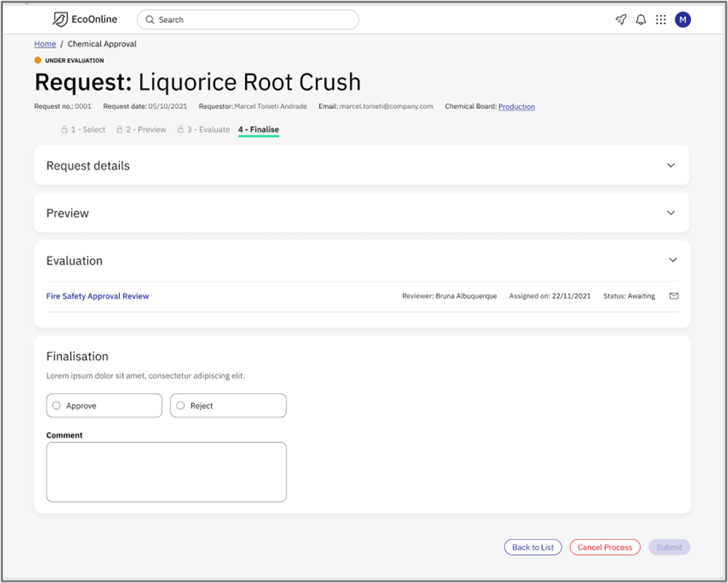Click the envelope icon for Fire Safety review
The width and height of the screenshot is (728, 583).
(x=673, y=296)
